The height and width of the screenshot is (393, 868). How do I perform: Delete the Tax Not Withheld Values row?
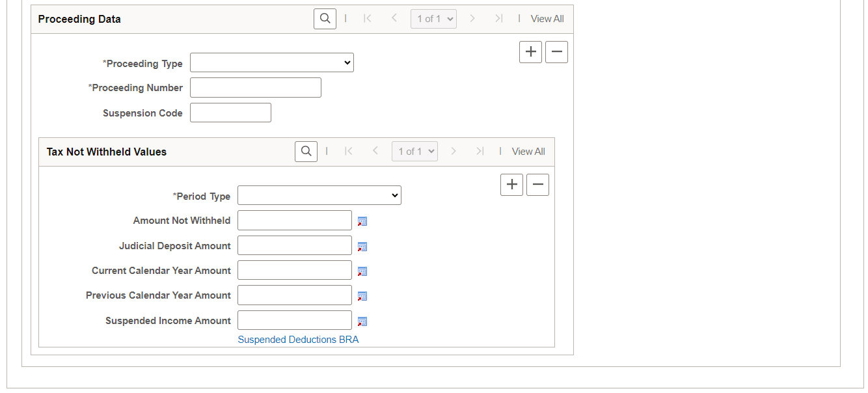[537, 185]
